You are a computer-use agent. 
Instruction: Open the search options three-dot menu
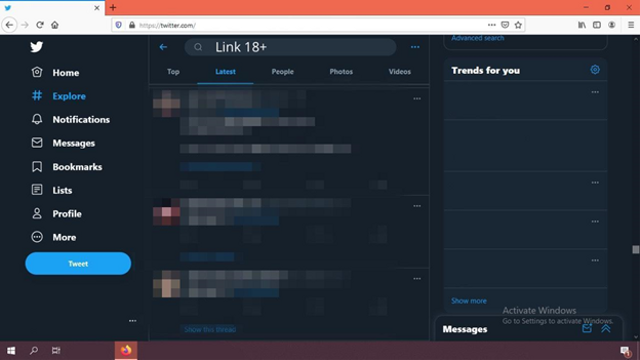coord(415,47)
